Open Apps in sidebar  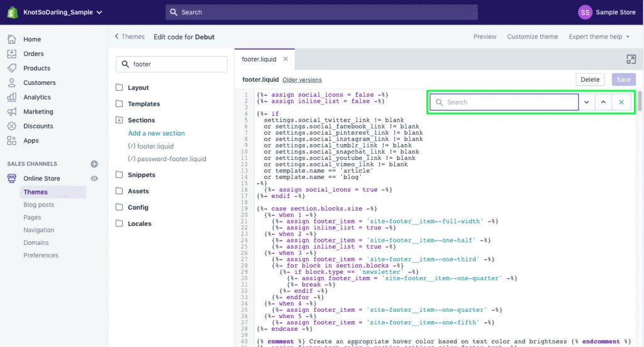tap(31, 140)
